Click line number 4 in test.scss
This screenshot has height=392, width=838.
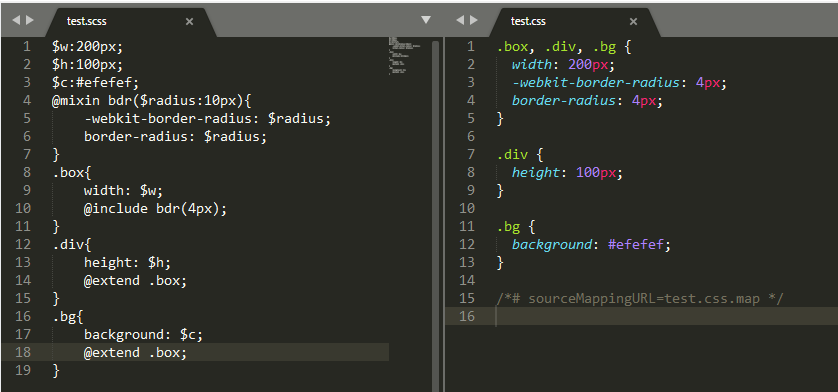pos(27,101)
